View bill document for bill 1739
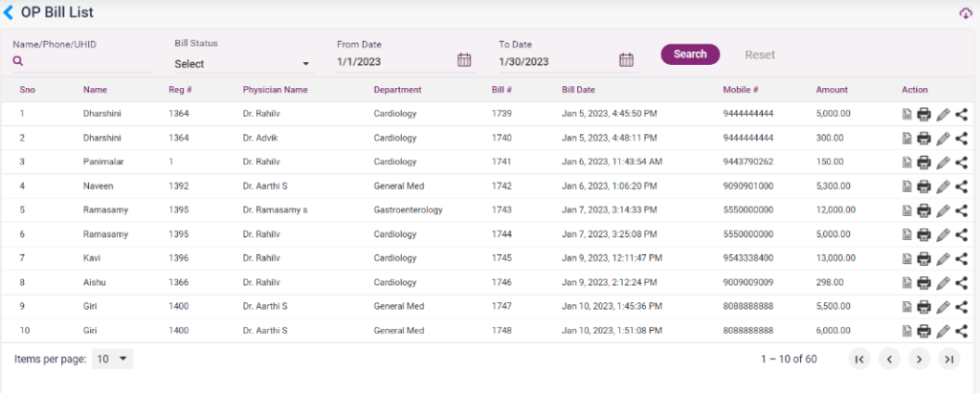Image resolution: width=980 pixels, height=393 pixels. 906,114
